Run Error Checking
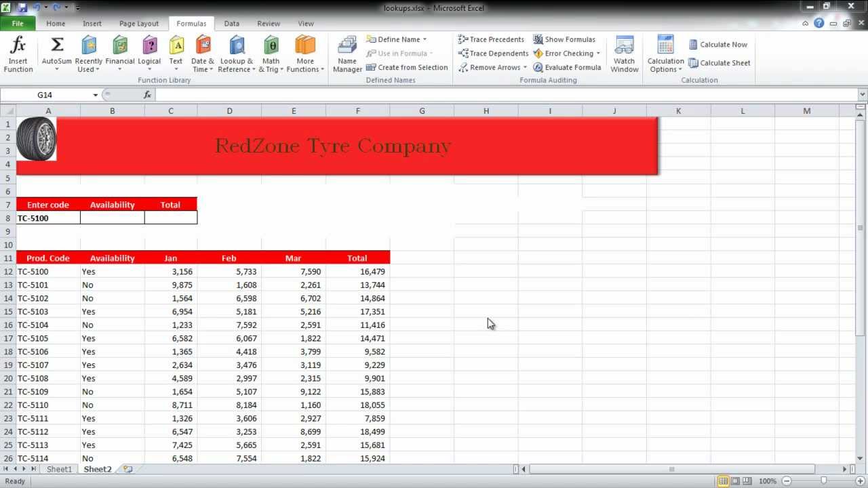868x488 pixels. pos(563,54)
